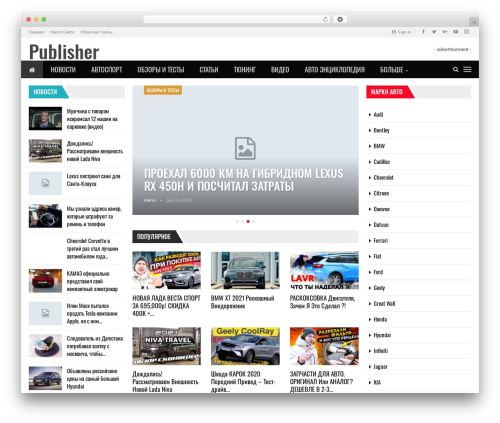Open the BMW X7 2021 video thumbnail
Viewport: 500px width, 423px height.
point(245,270)
